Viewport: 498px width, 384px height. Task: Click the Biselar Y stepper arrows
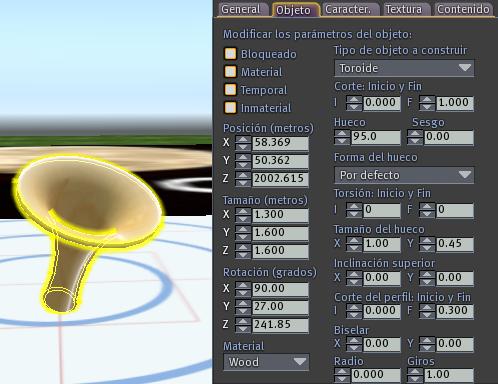click(427, 344)
